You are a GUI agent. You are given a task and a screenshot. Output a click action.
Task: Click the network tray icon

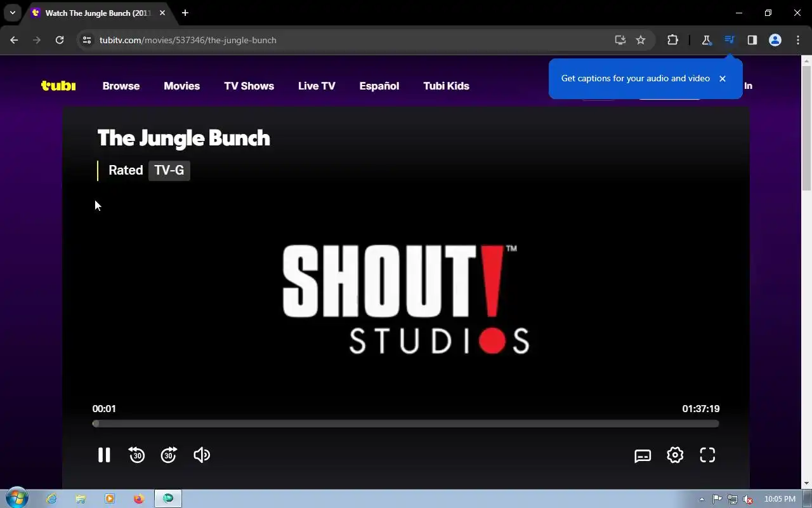click(x=733, y=499)
